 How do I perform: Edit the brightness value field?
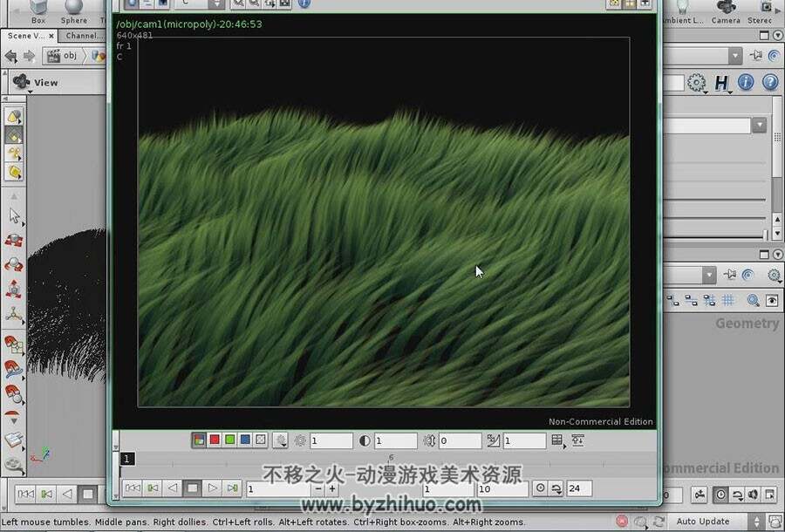click(331, 441)
